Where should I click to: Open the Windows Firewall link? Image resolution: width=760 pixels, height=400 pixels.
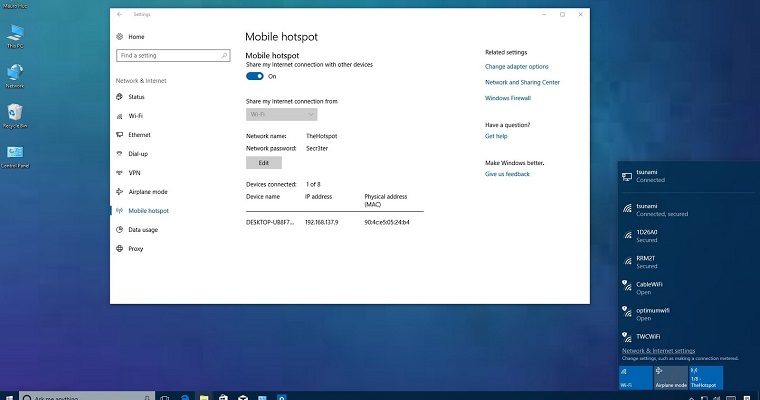(508, 98)
